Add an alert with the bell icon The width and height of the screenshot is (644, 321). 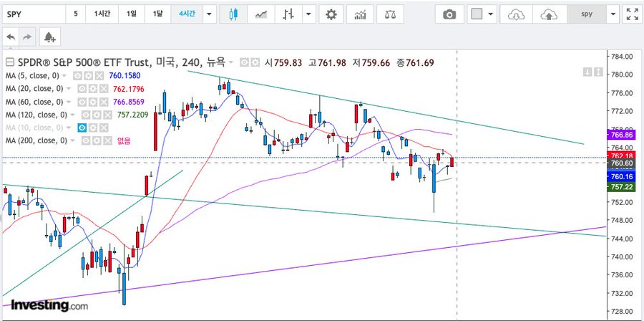50,37
